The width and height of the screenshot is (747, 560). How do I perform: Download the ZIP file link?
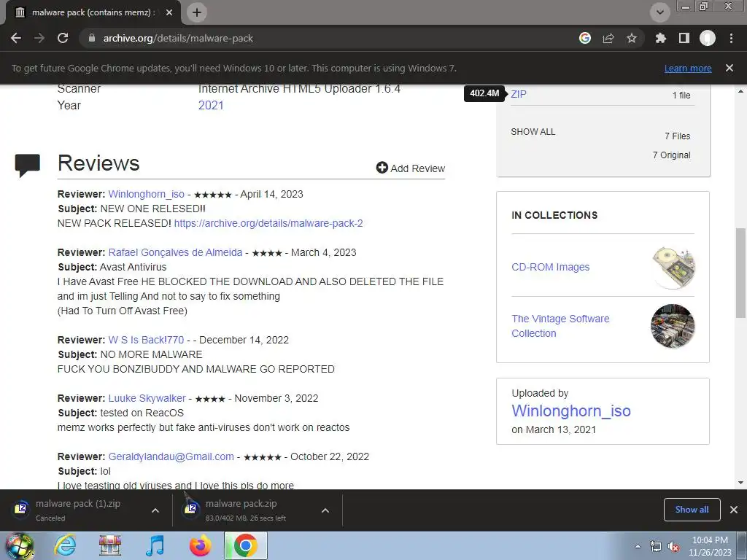tap(519, 94)
